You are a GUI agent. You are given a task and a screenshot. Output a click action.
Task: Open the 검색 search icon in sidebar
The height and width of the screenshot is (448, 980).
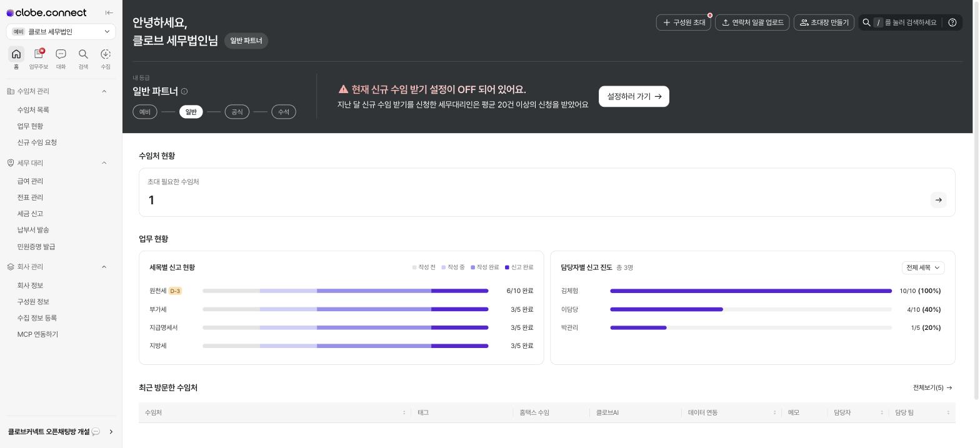pyautogui.click(x=83, y=54)
